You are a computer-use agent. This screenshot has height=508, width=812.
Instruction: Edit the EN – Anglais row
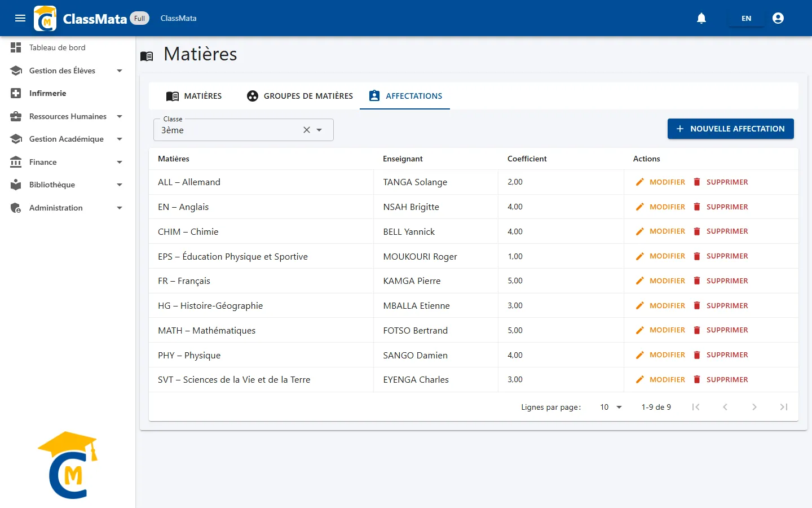pos(660,207)
